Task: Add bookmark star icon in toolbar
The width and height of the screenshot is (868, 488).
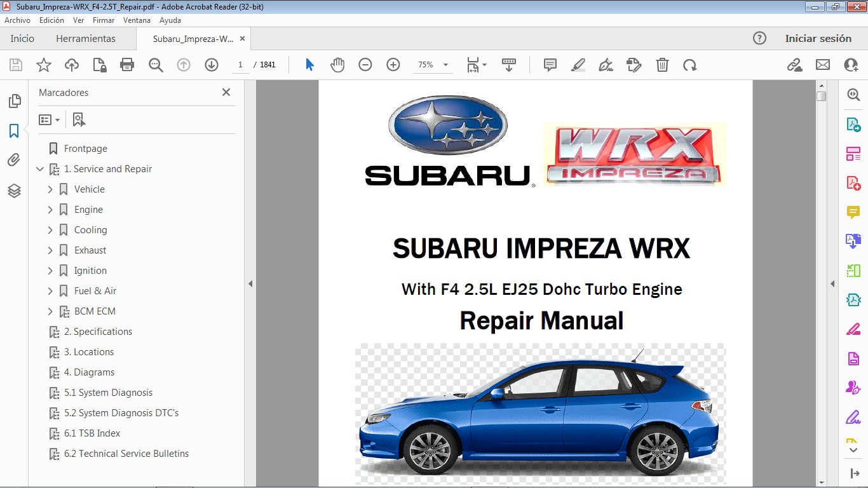Action: 44,65
